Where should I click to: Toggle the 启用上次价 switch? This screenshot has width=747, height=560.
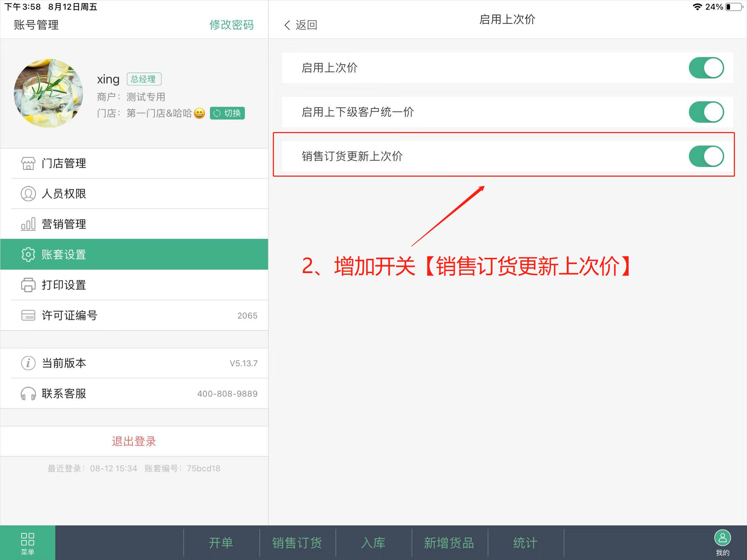(706, 68)
